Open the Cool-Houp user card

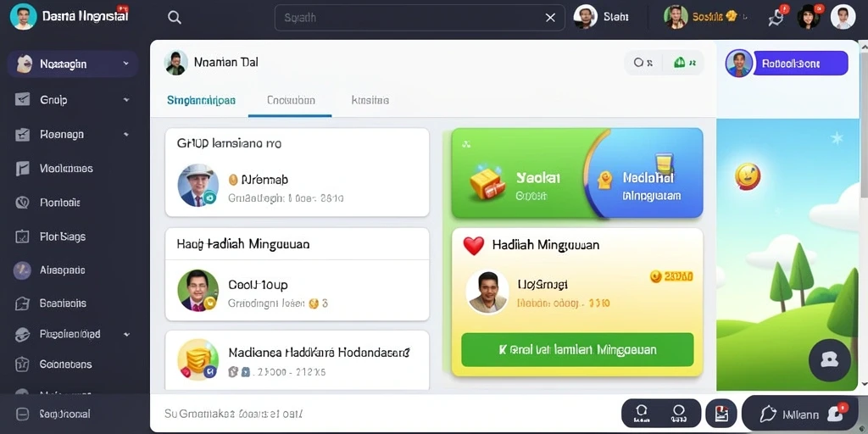point(298,290)
